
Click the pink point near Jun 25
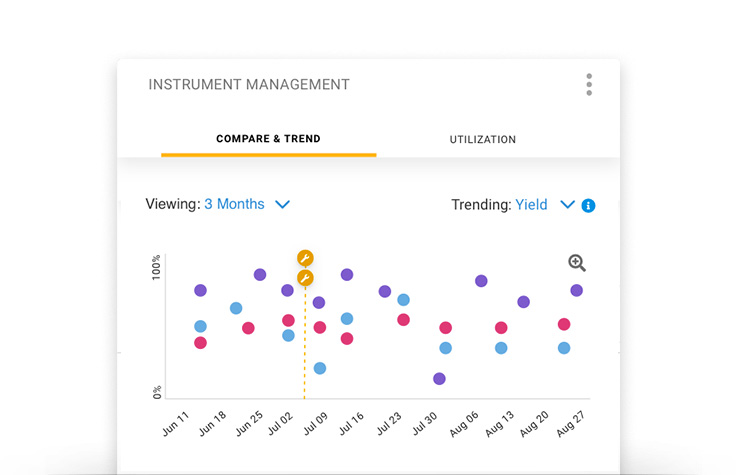248,328
